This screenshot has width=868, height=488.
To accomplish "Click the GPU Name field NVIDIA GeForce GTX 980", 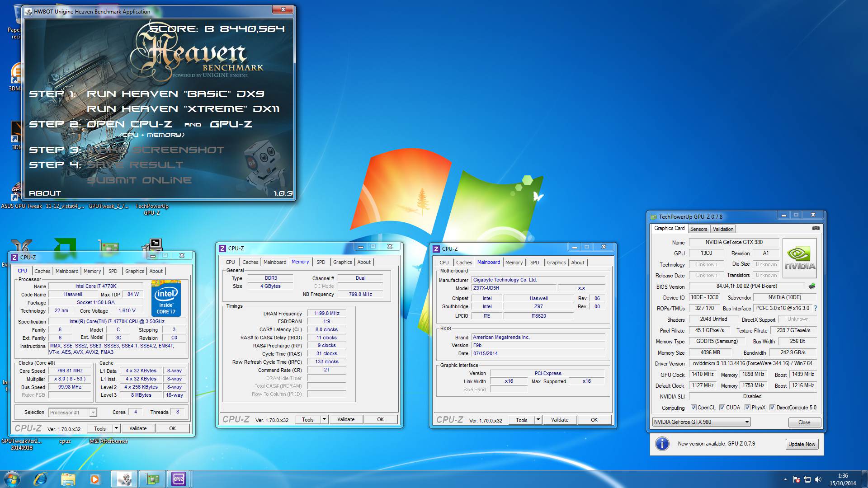I will point(734,242).
